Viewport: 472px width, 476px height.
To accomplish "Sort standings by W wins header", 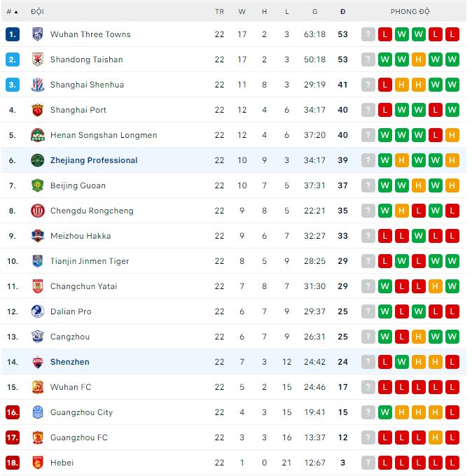I will [242, 12].
